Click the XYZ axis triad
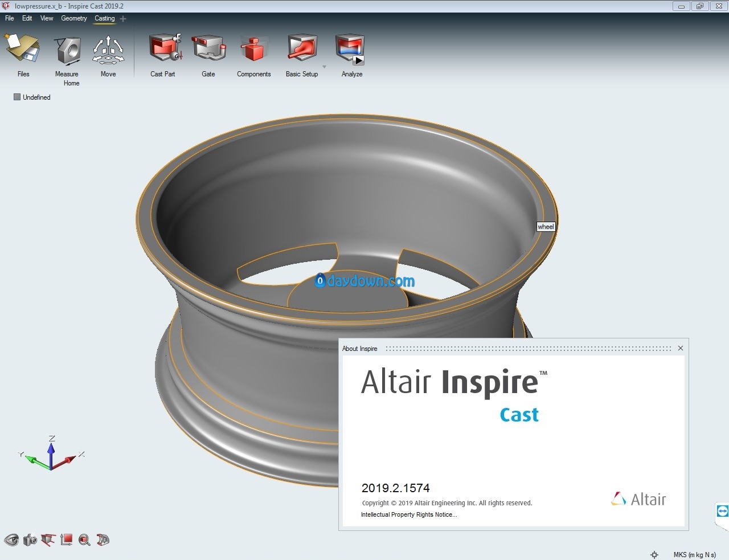Screen dimensions: 729x560 [51, 453]
